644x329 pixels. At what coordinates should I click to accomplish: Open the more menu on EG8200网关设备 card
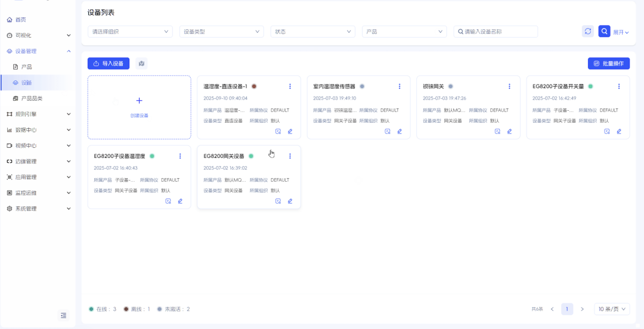pos(290,156)
